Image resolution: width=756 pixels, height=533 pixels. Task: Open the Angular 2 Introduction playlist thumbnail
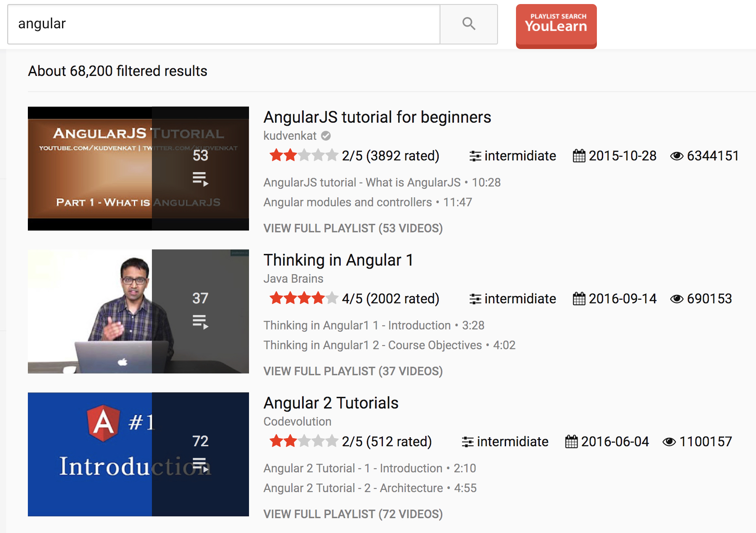pos(138,454)
